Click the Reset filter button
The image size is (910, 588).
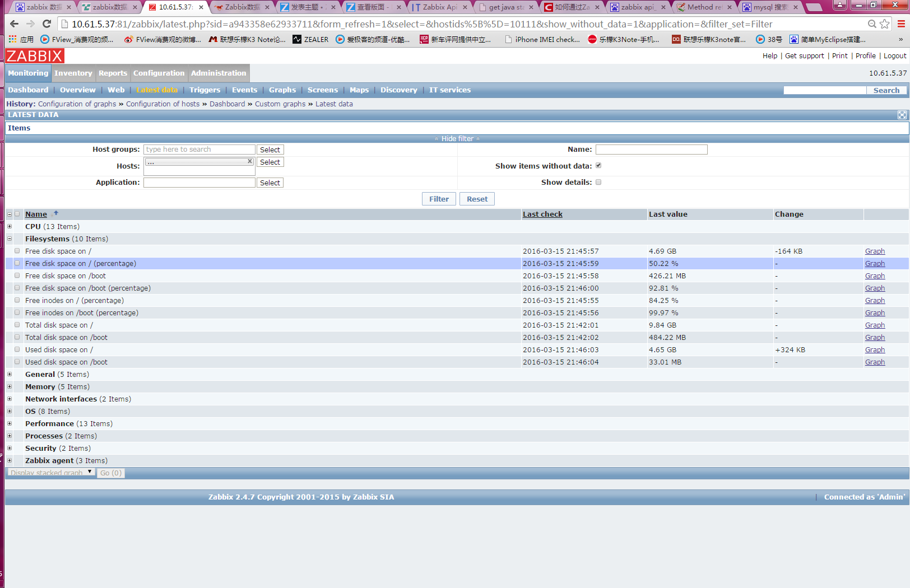477,199
